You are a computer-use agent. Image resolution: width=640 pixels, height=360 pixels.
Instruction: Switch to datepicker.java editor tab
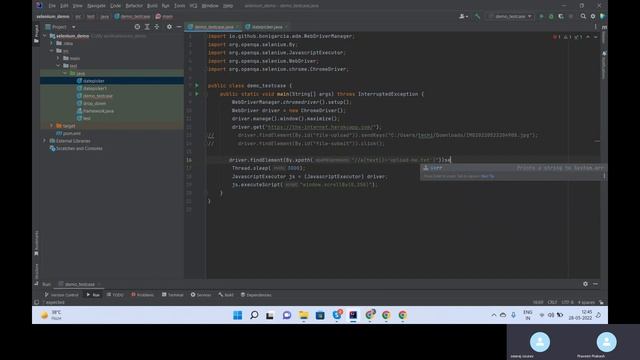click(x=267, y=27)
